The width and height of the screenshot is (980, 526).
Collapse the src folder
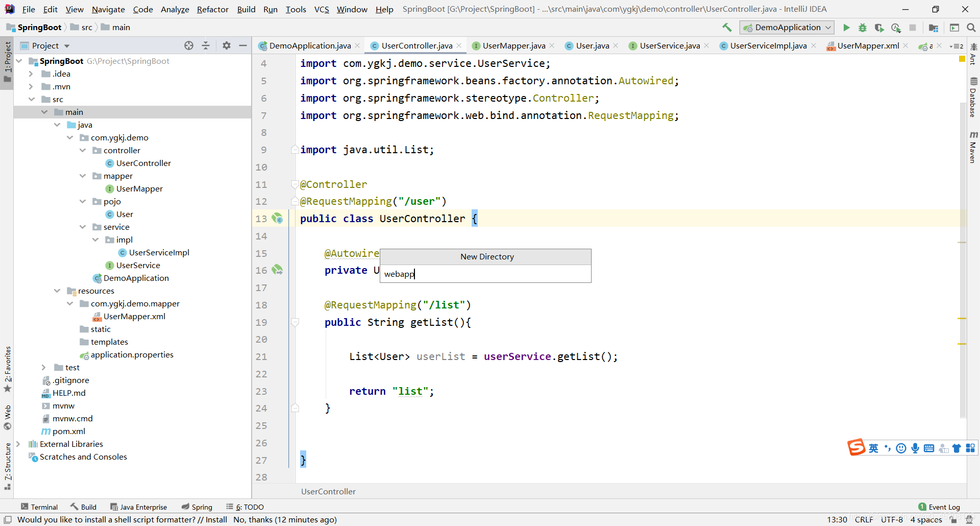tap(31, 100)
